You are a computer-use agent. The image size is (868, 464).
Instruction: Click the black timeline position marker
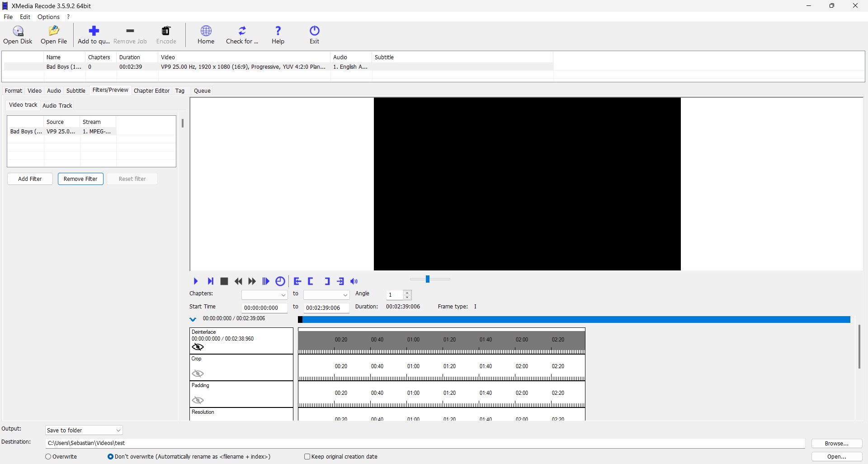point(300,320)
